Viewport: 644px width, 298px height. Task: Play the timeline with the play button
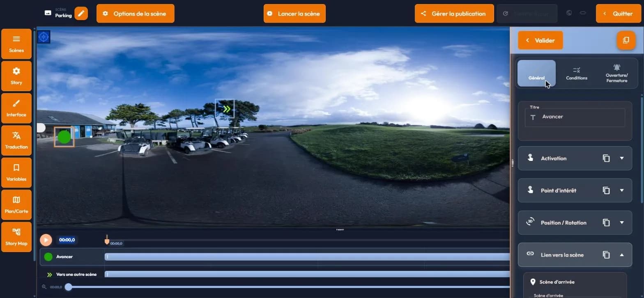click(x=46, y=240)
